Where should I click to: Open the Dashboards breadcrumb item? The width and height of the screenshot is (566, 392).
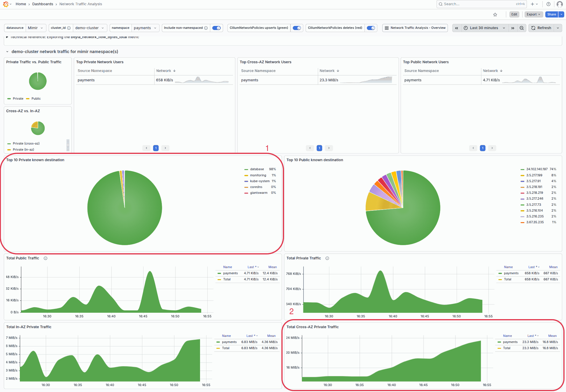(x=43, y=4)
